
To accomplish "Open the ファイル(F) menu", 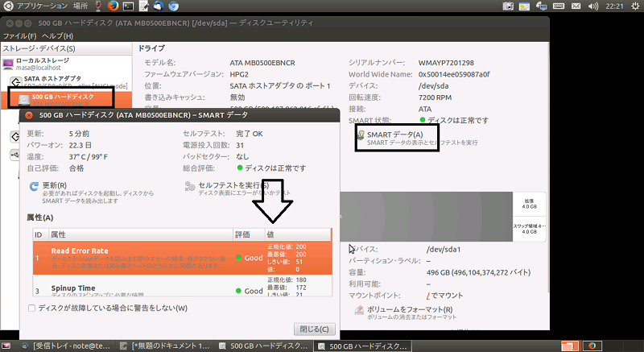I will [19, 36].
